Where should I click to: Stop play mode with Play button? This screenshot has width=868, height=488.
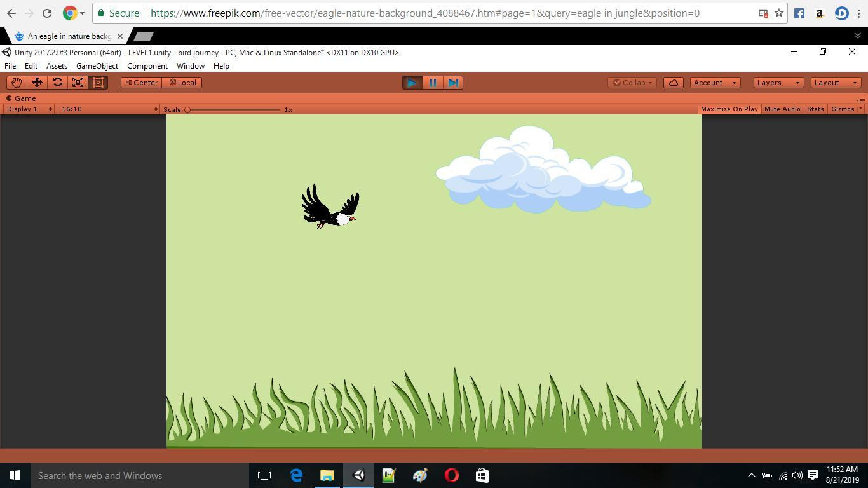(412, 83)
